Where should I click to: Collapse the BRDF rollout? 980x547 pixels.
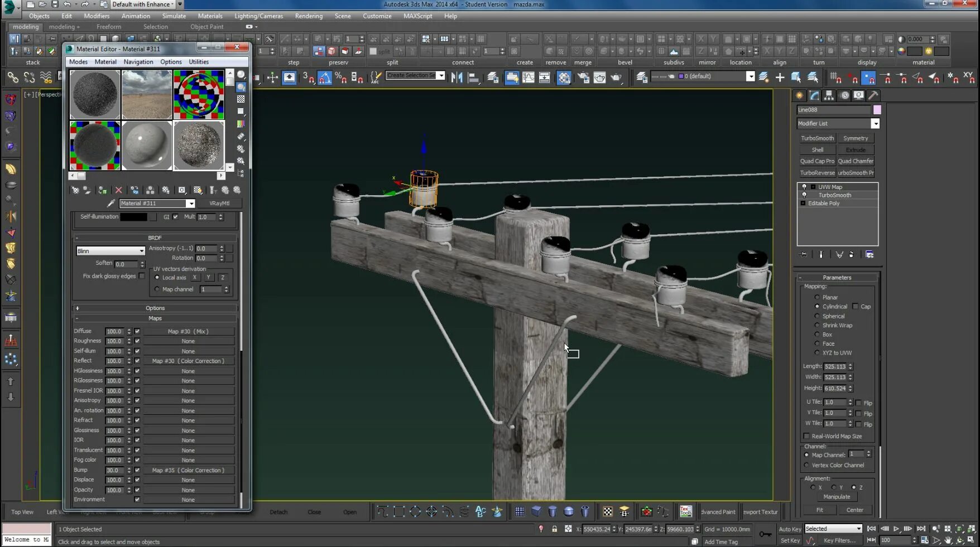tap(155, 238)
